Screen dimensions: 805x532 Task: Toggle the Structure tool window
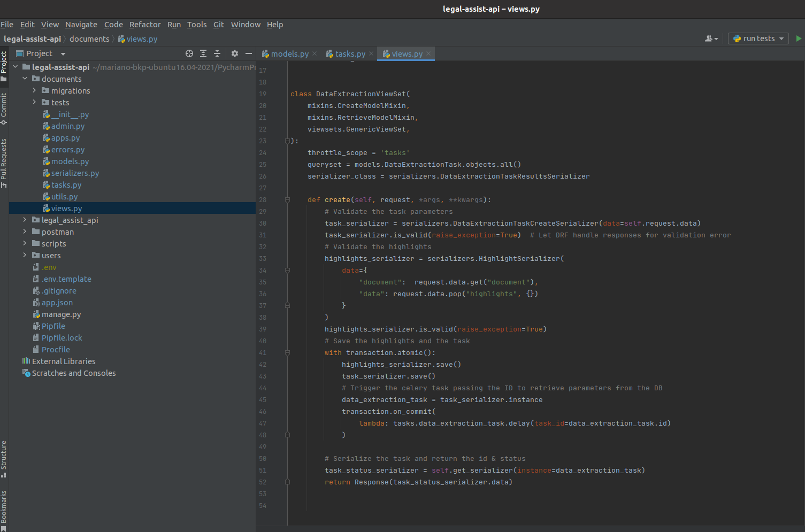4,458
